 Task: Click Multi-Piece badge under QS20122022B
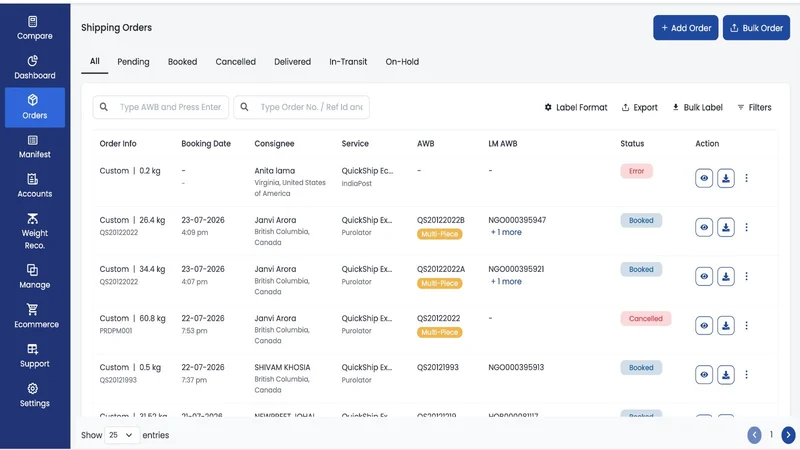[x=439, y=234]
